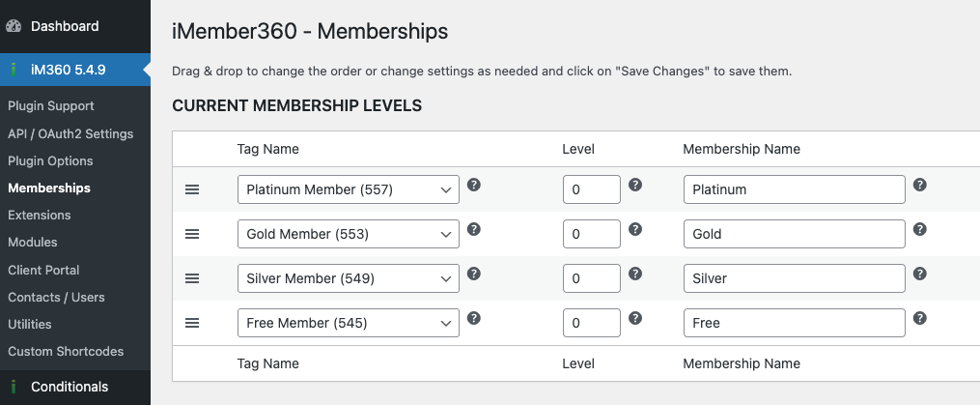The image size is (980, 405).
Task: Click the Dashboard gauge icon in sidebar
Action: tap(14, 26)
